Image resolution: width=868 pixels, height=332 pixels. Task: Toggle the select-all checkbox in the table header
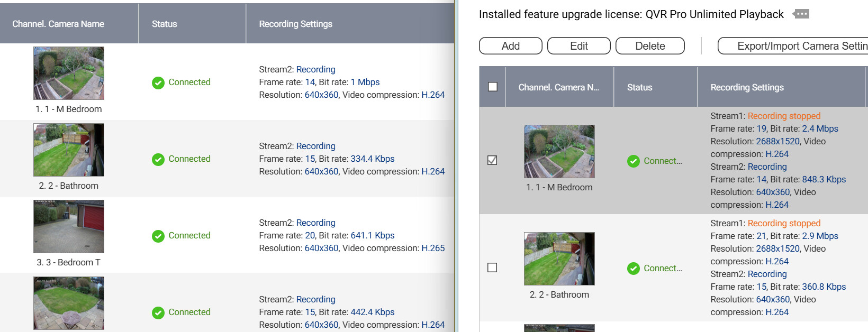click(492, 87)
